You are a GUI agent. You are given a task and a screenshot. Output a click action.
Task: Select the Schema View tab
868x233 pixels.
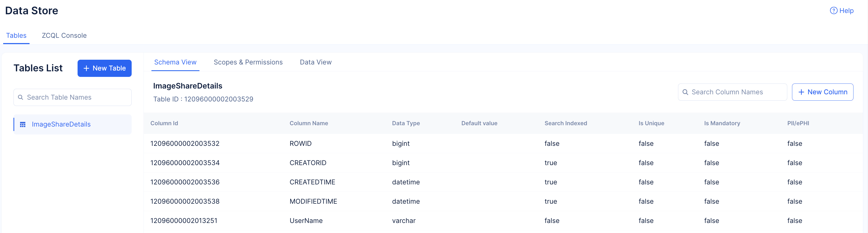click(175, 62)
